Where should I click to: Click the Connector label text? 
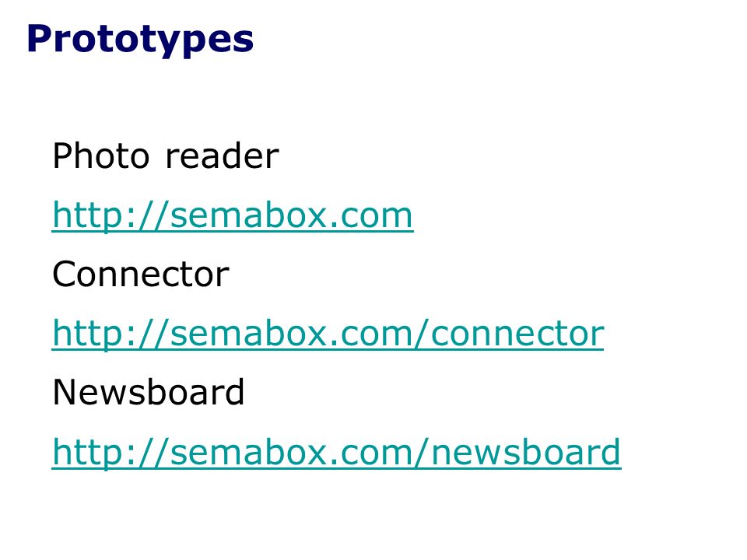[x=141, y=275]
